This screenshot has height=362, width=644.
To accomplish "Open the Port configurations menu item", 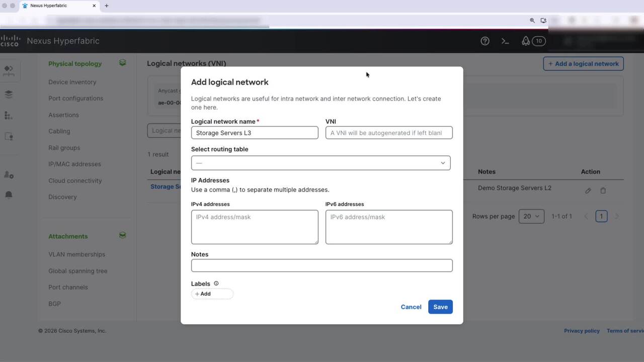I will pyautogui.click(x=75, y=99).
